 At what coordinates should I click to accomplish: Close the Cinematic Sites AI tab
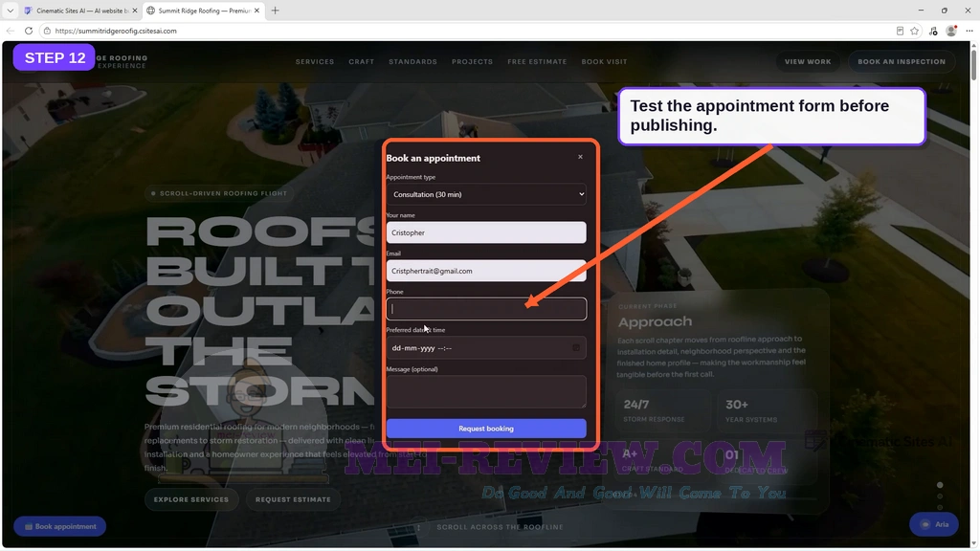point(134,11)
